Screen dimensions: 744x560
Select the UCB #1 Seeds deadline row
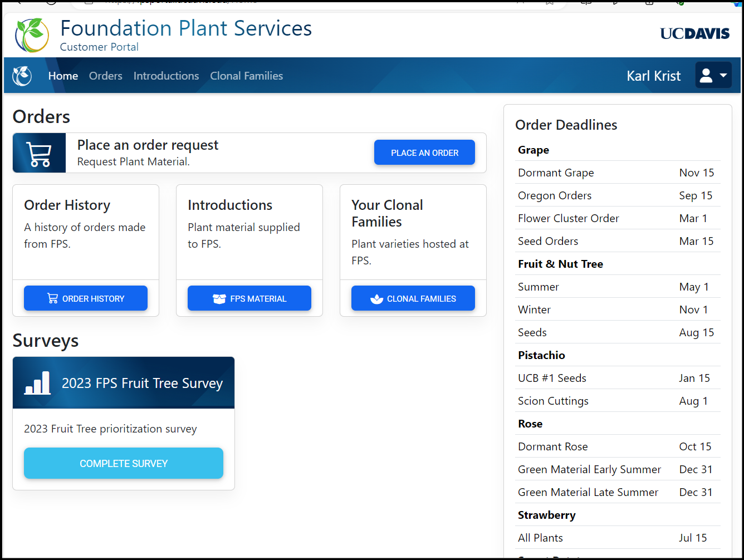pos(617,378)
